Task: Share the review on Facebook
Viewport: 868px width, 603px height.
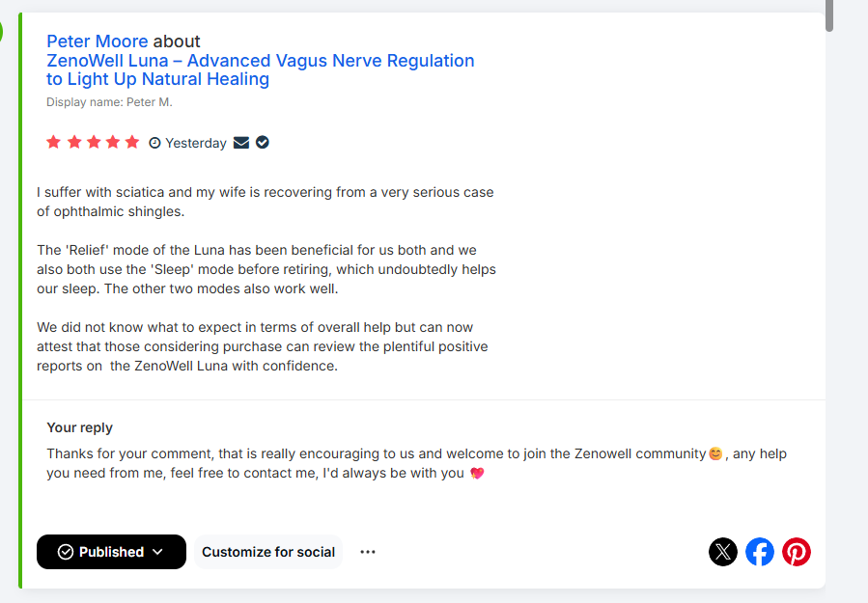Action: [760, 552]
